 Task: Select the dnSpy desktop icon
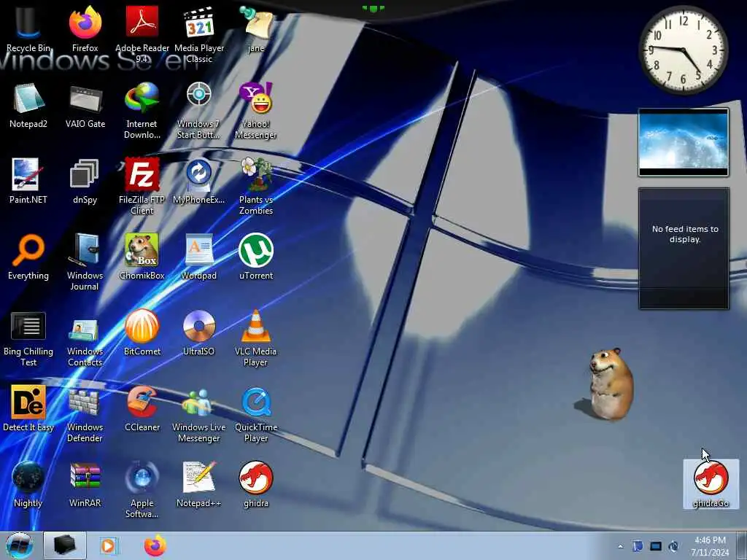pyautogui.click(x=85, y=181)
